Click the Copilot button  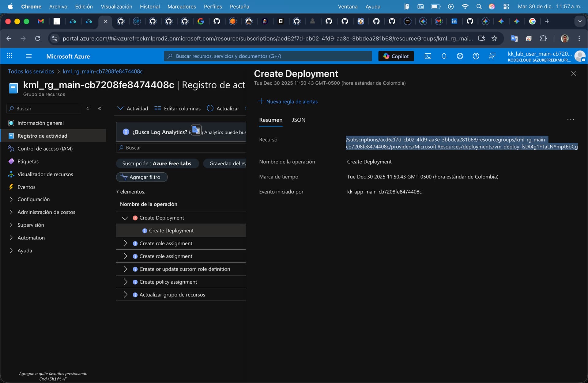pos(396,56)
